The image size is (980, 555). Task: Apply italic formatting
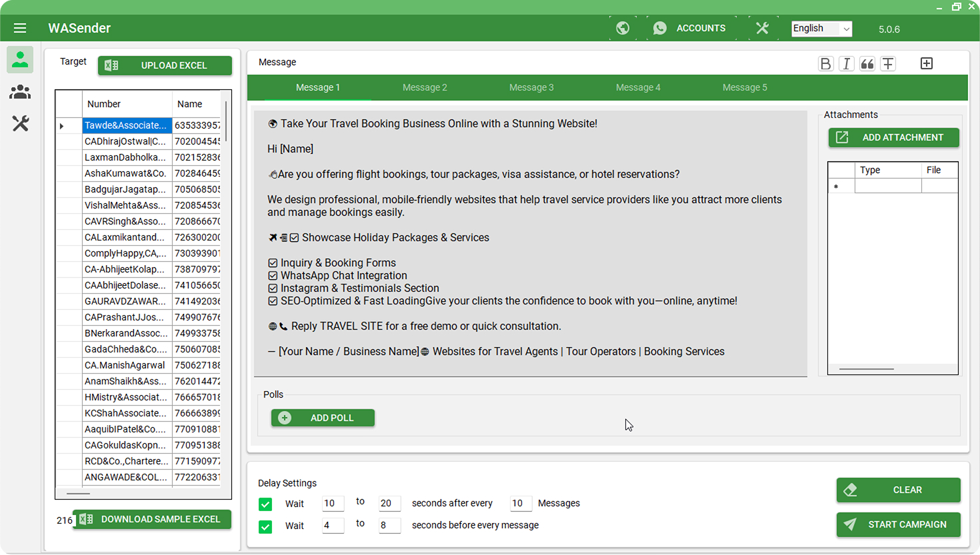point(846,63)
